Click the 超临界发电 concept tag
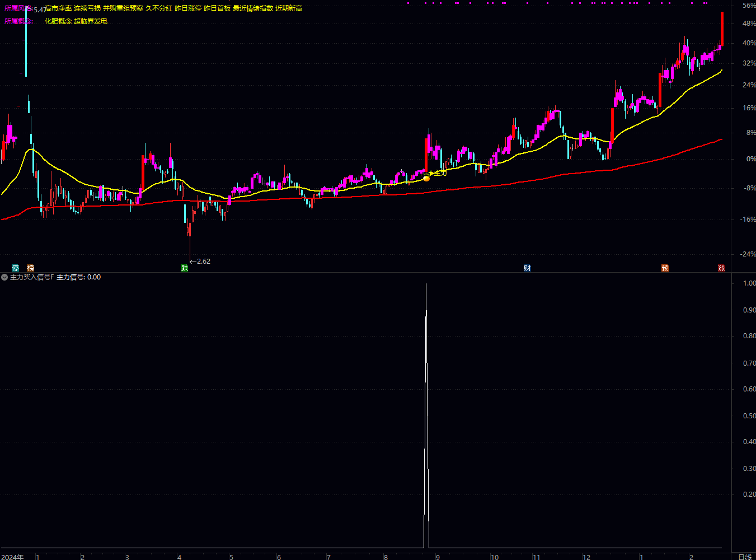The image size is (756, 560). (91, 21)
